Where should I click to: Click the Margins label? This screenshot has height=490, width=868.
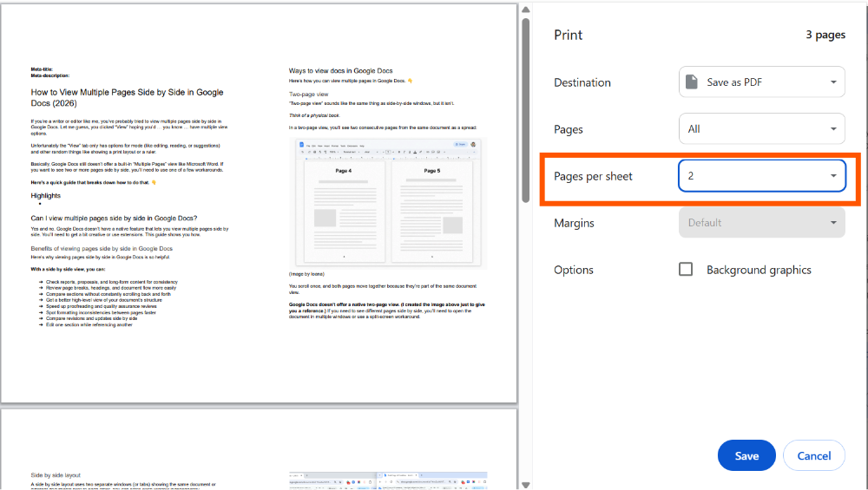[574, 223]
